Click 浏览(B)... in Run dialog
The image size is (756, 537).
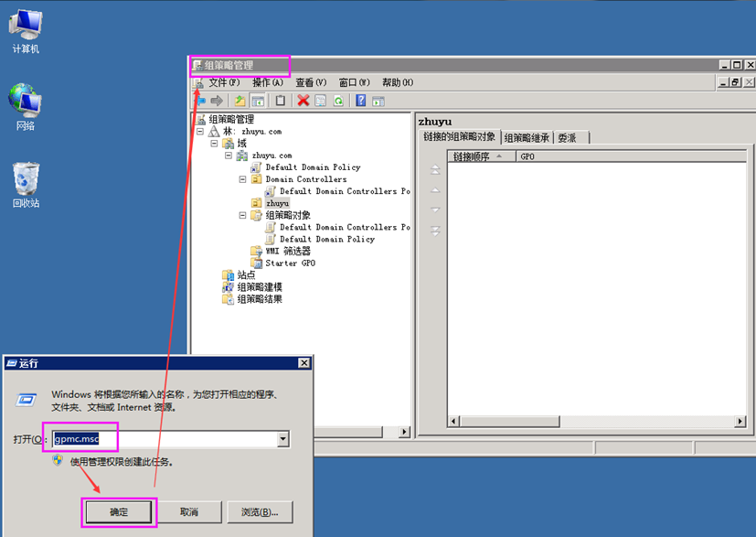tap(260, 512)
